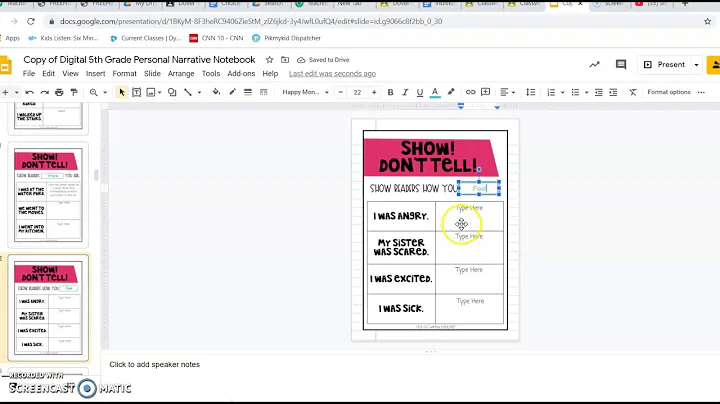The height and width of the screenshot is (404, 720).
Task: Add a new slide plus button
Action: (6, 92)
